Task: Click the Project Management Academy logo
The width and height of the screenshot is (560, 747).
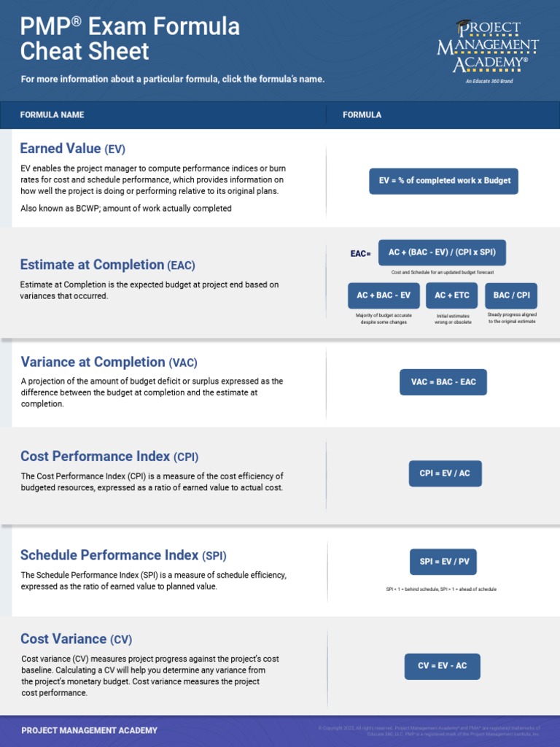Action: pyautogui.click(x=488, y=48)
